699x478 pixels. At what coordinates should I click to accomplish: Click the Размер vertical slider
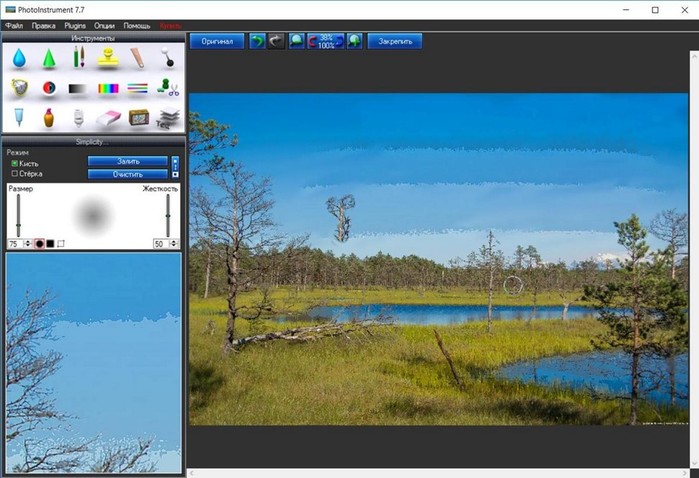pyautogui.click(x=18, y=215)
